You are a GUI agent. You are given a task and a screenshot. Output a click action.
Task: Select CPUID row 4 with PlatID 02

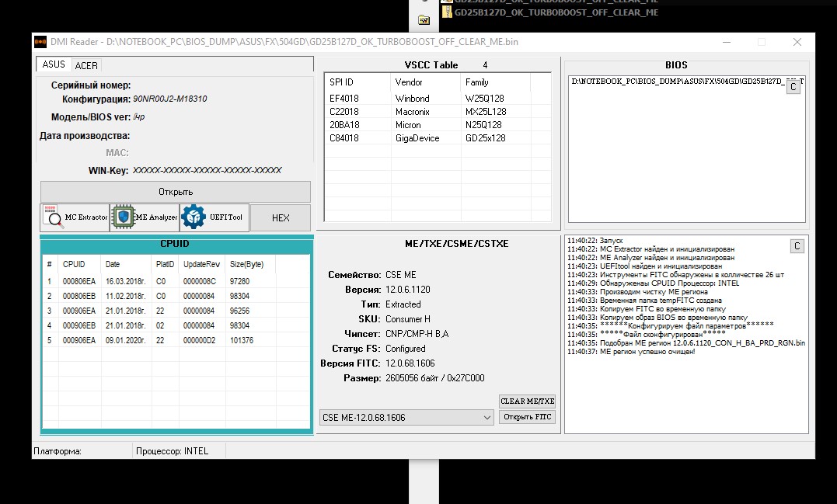point(176,325)
